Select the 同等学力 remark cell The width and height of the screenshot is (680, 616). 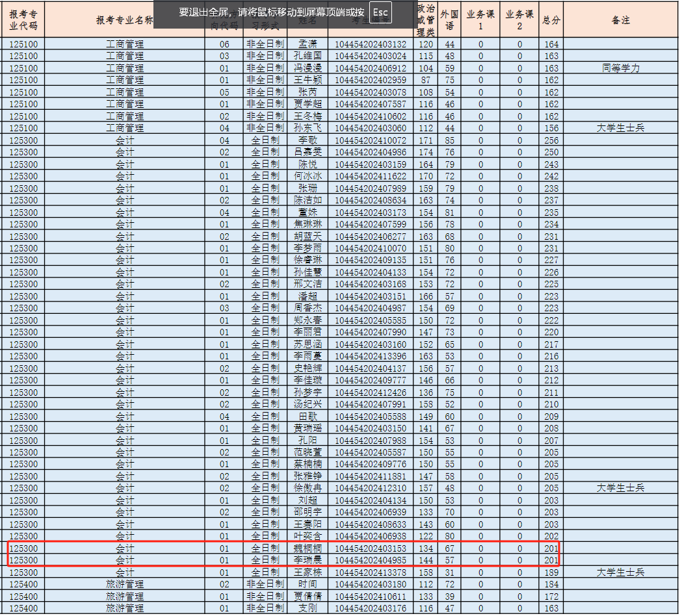620,68
